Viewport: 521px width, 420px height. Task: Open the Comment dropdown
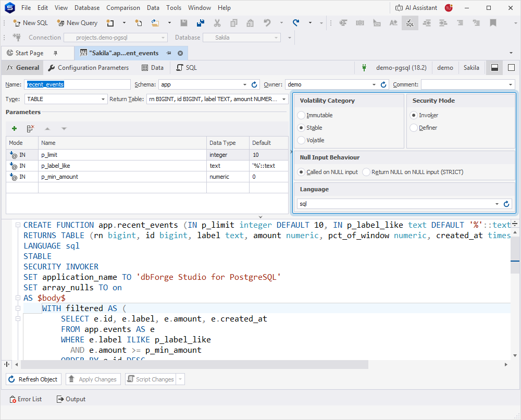[511, 85]
